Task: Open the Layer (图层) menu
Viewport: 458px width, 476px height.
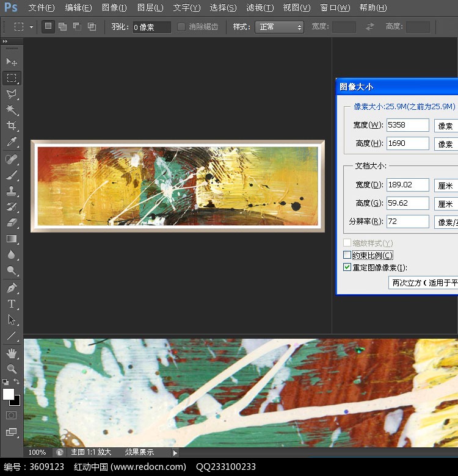Action: click(x=150, y=7)
